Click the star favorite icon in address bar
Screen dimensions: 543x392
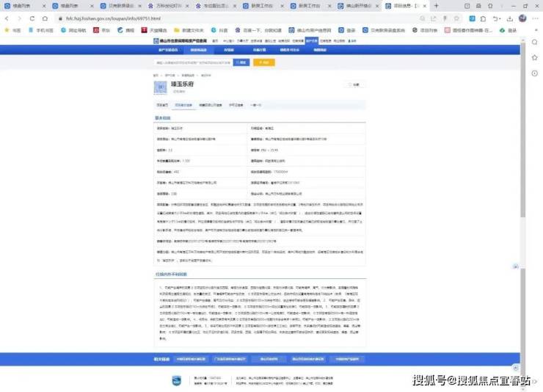click(456, 18)
